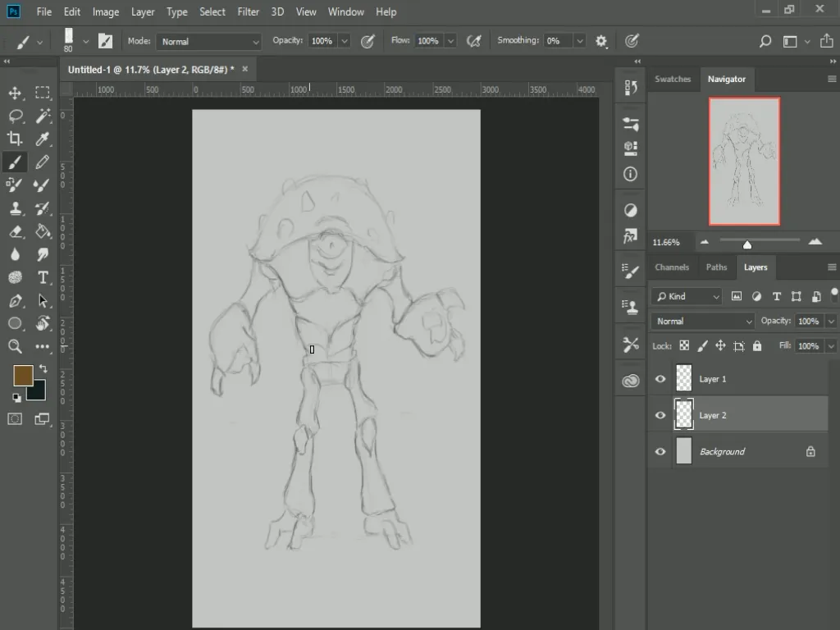Select the Eraser tool
Image resolution: width=840 pixels, height=630 pixels.
coord(15,231)
